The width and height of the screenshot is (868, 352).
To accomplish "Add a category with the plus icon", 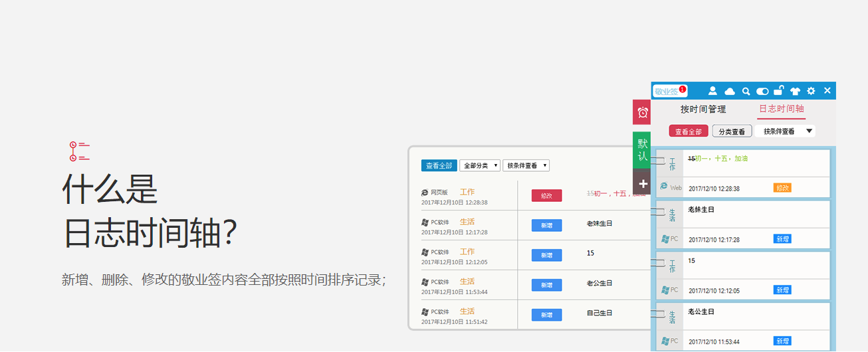I will click(642, 183).
